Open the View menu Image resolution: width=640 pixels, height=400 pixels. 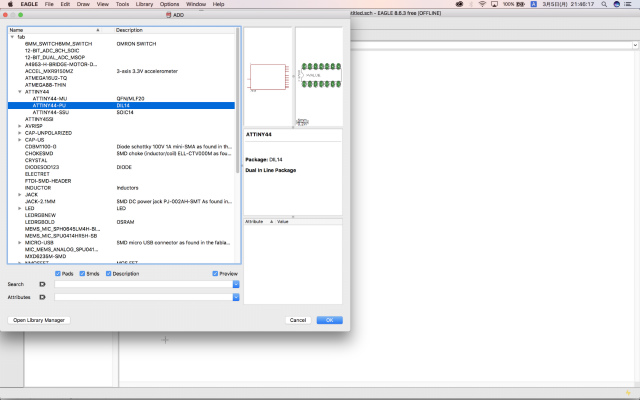(102, 4)
